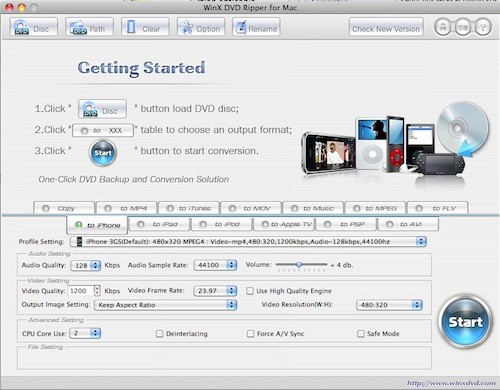Enable Use High Quality Engine checkbox

[250, 291]
